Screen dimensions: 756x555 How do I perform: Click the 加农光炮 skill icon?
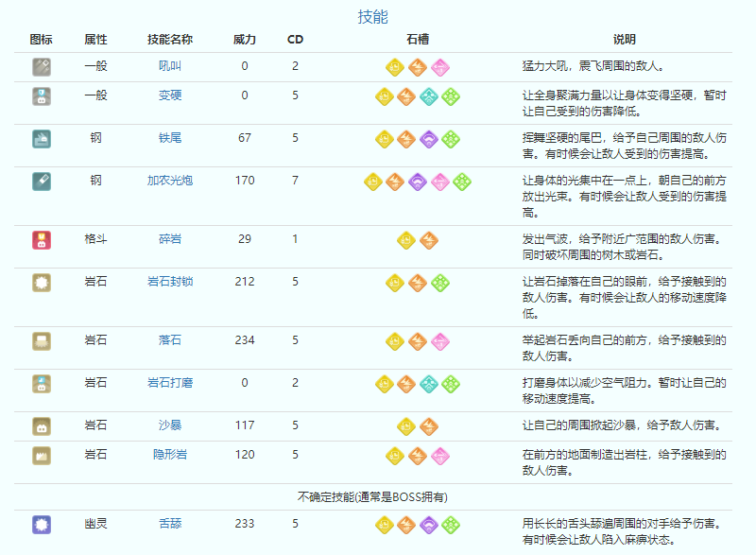click(x=42, y=182)
